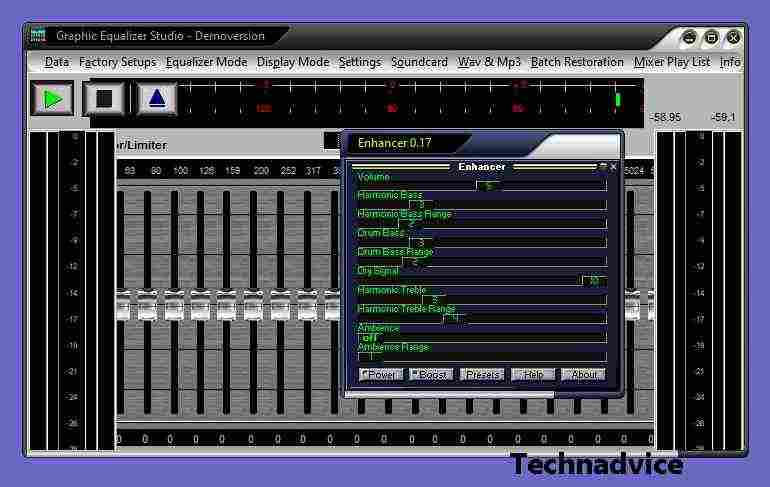Click the Harmonic Bass slider handle
The height and width of the screenshot is (487, 770).
[421, 205]
